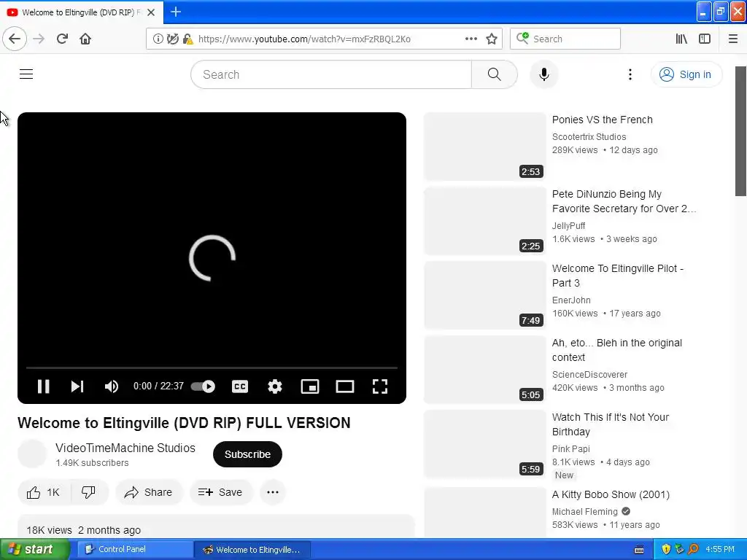Screen dimensions: 747x560
Task: Like this video
Action: coord(44,492)
